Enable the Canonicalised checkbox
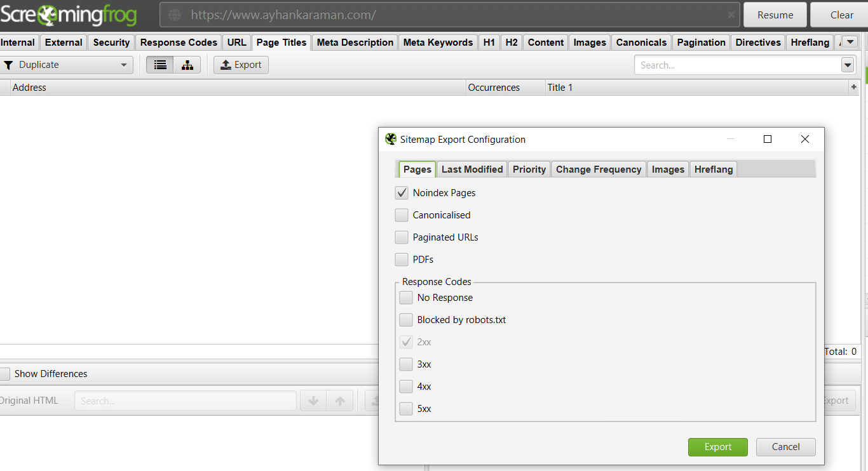Screen dimensions: 868x471 pos(402,215)
